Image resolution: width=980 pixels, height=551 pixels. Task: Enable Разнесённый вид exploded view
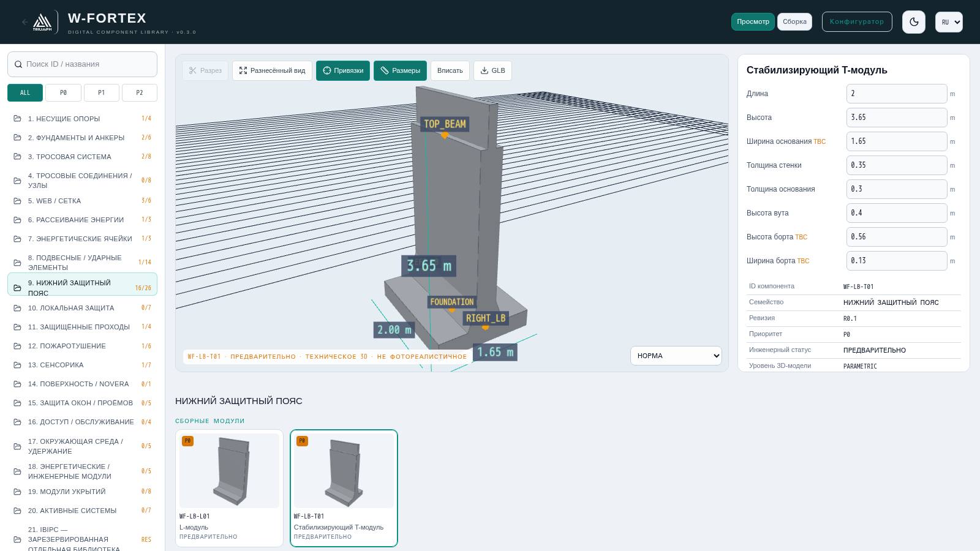click(x=272, y=70)
